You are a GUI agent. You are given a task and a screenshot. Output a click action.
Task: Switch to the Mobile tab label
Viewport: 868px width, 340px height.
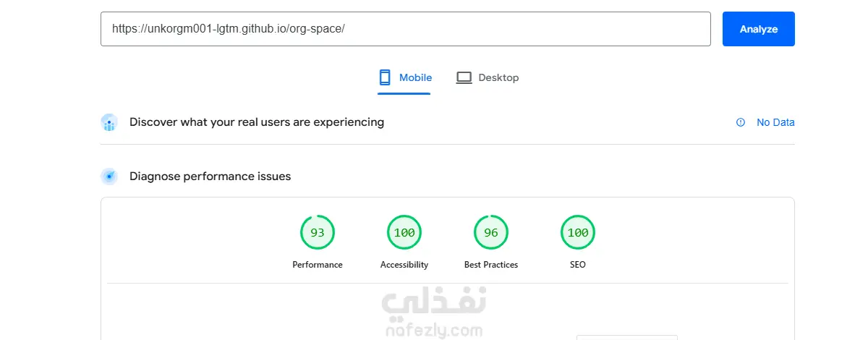(415, 77)
